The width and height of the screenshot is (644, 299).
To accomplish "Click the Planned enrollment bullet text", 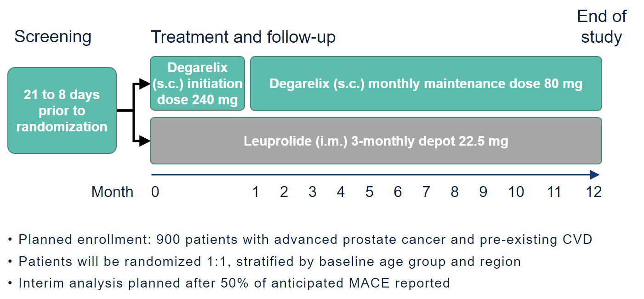I will [306, 240].
